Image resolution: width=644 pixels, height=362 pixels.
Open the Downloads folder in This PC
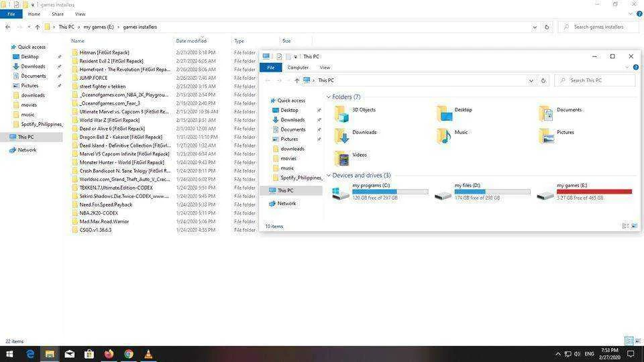(x=355, y=136)
